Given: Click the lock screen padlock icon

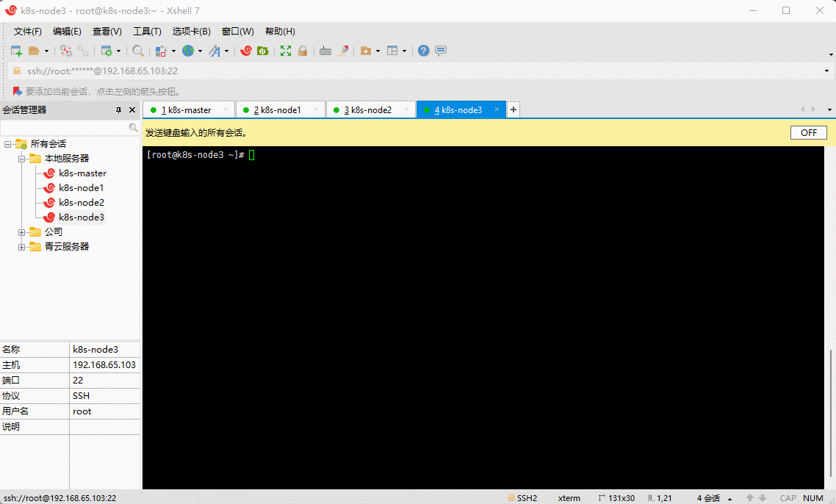Looking at the screenshot, I should point(303,51).
